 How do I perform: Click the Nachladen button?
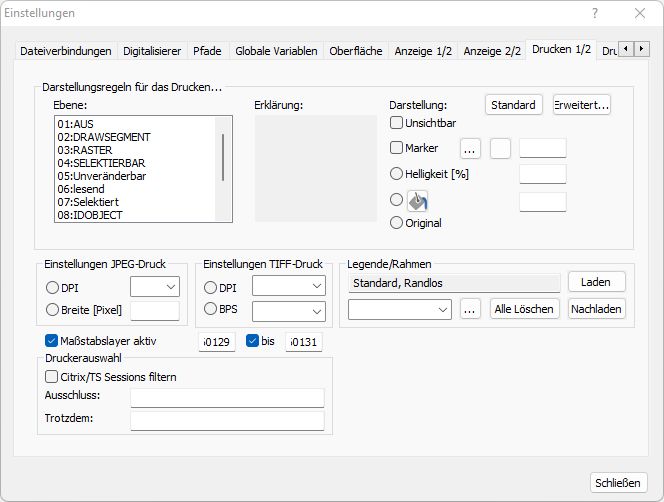tap(596, 309)
